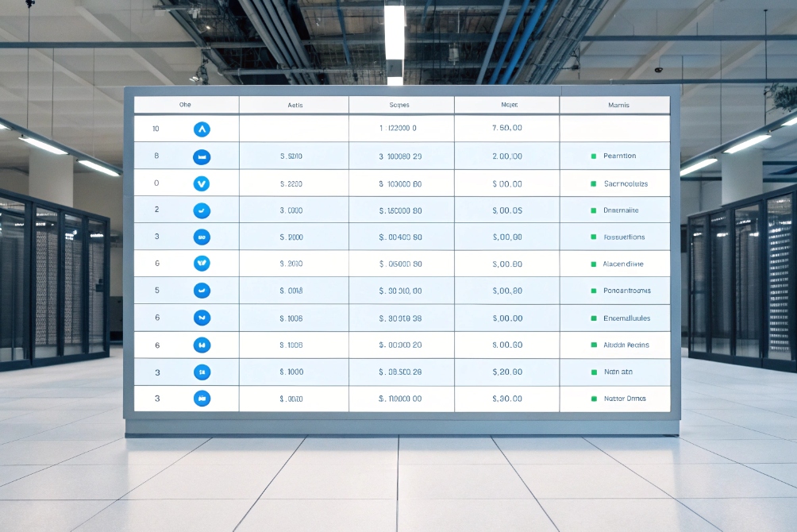The width and height of the screenshot is (797, 532).
Task: Click the N icon beside Encemalluules
Action: pyautogui.click(x=201, y=317)
